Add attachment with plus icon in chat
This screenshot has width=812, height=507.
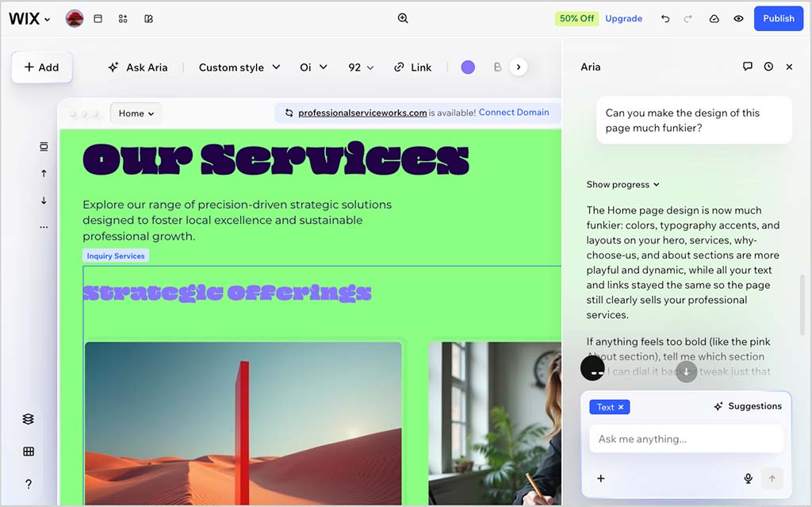(x=601, y=478)
